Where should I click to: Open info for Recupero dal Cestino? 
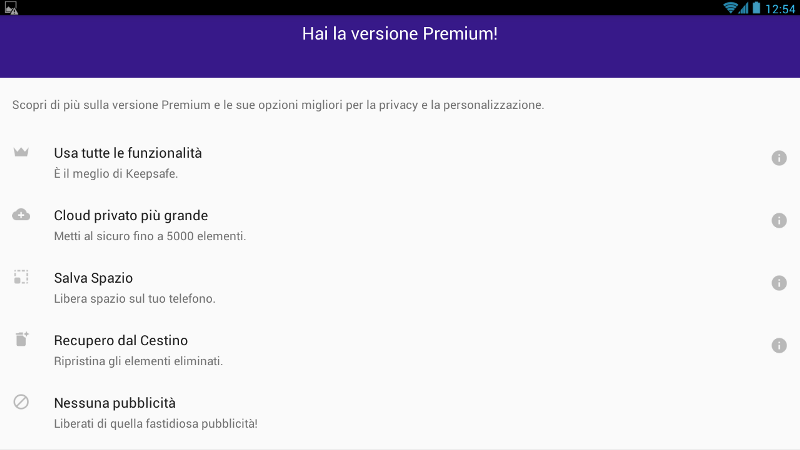(779, 345)
